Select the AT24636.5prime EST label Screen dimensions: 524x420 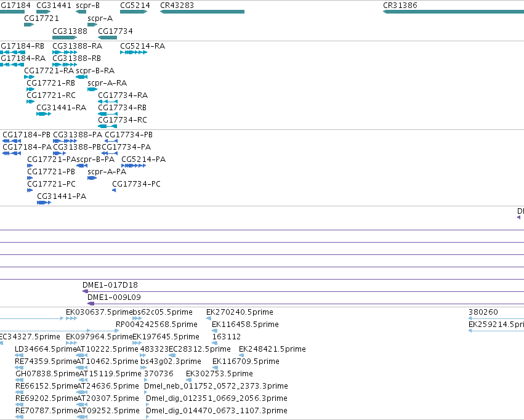pyautogui.click(x=108, y=386)
